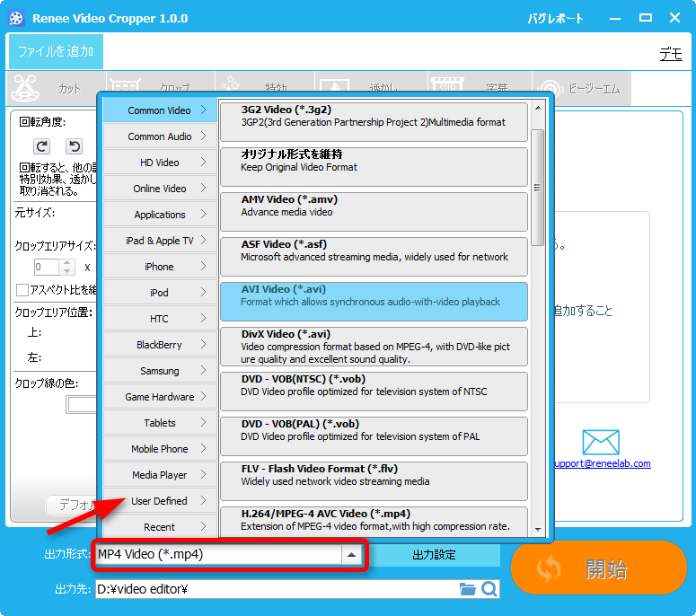This screenshot has width=696, height=616.
Task: Expand the HD Video category
Action: (x=160, y=163)
